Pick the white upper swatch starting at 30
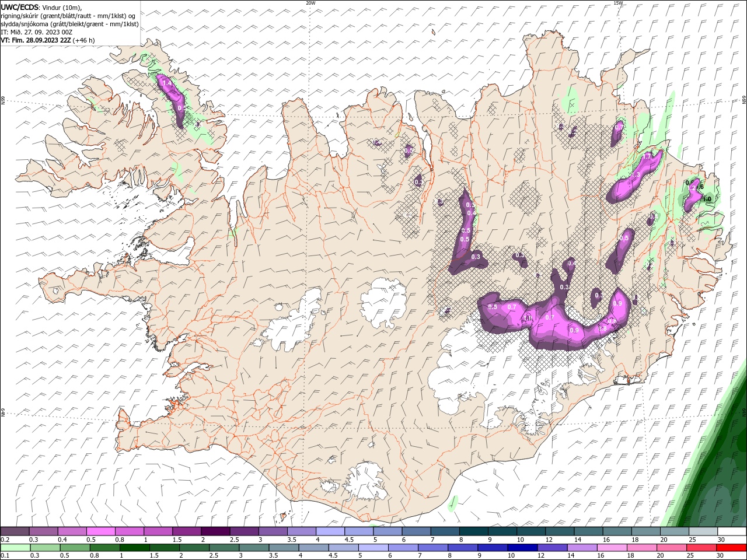The image size is (747, 560). [732, 531]
